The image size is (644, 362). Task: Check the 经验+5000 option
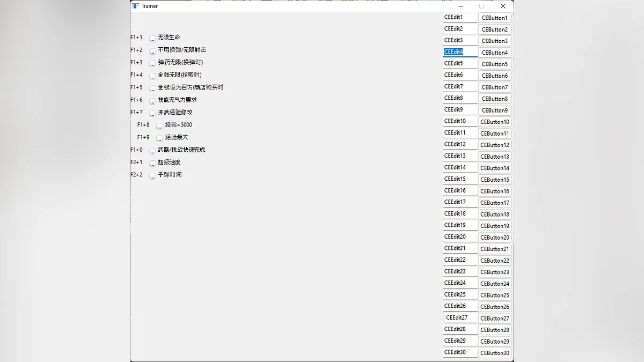coord(159,125)
